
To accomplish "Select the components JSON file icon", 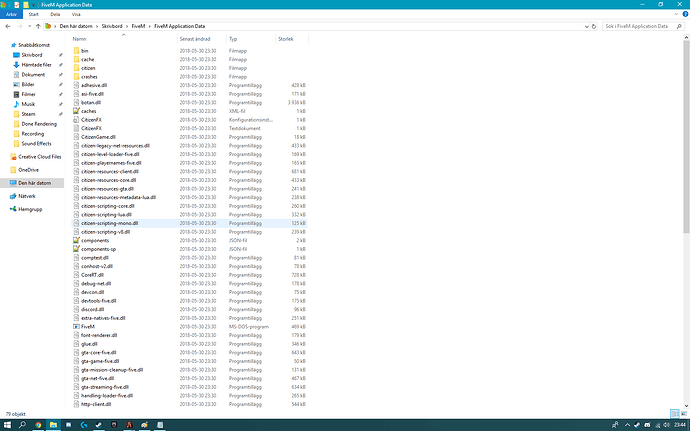I will point(77,240).
